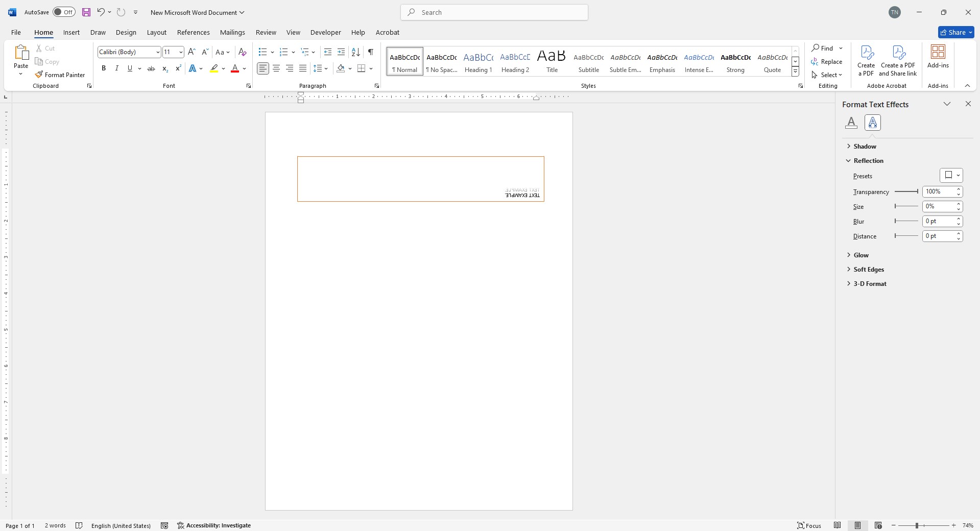Click the Undo arrow icon
The height and width of the screenshot is (531, 980).
pos(101,12)
